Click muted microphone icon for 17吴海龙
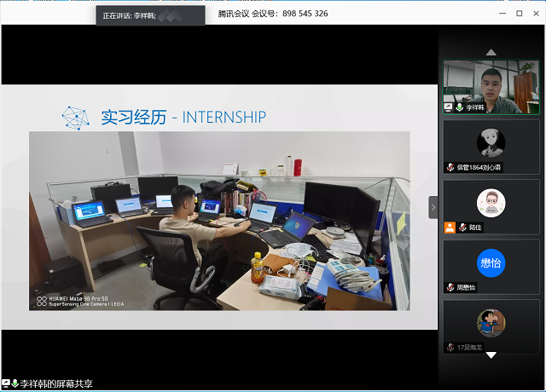 [x=450, y=347]
